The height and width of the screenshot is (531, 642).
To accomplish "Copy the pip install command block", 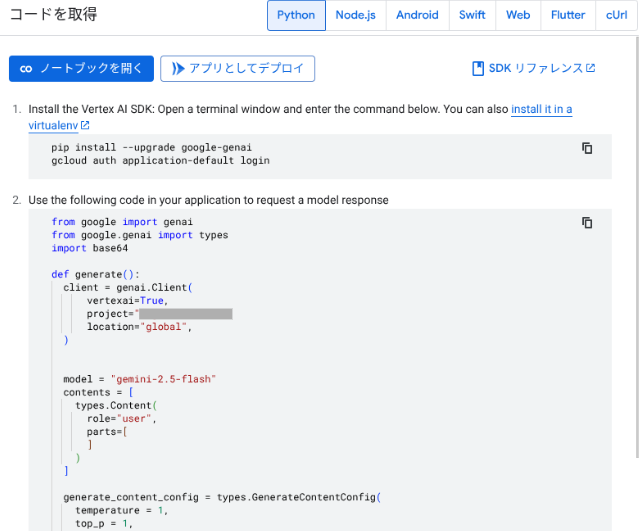I will pyautogui.click(x=587, y=148).
